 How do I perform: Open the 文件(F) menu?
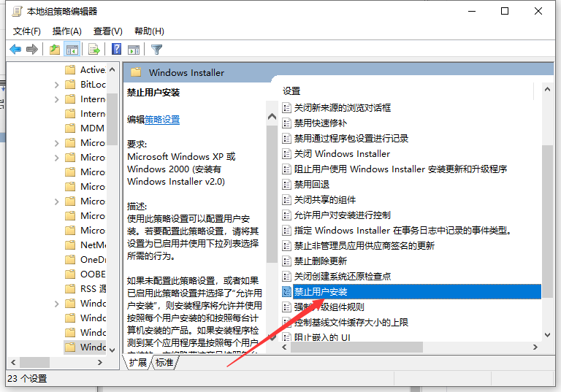click(x=26, y=31)
